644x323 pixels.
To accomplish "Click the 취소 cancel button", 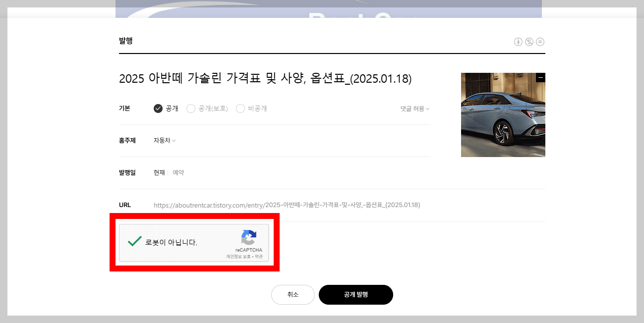I will coord(293,295).
